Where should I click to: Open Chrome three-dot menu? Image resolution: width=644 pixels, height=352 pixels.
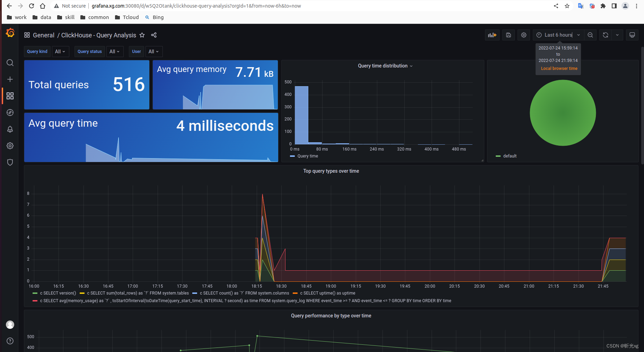coord(636,6)
